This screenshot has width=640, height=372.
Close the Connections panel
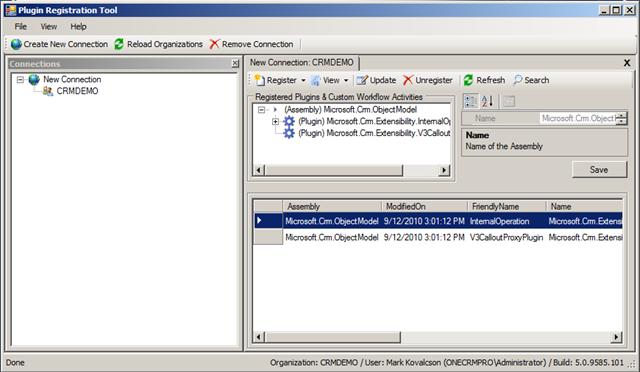coord(235,63)
